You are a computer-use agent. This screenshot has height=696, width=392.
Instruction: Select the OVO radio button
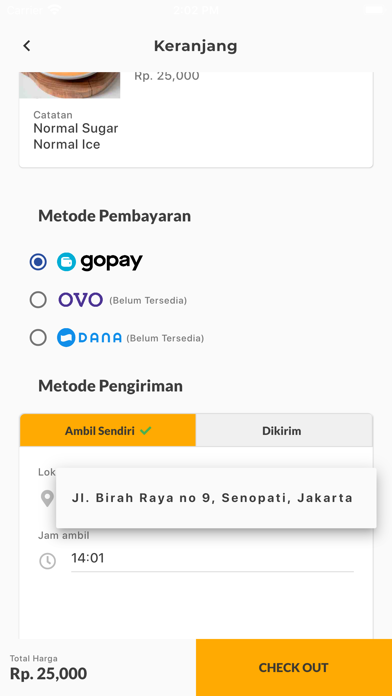pos(38,300)
